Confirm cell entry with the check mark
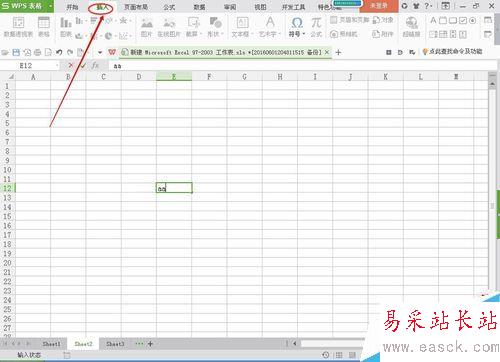500x362 pixels. [83, 66]
